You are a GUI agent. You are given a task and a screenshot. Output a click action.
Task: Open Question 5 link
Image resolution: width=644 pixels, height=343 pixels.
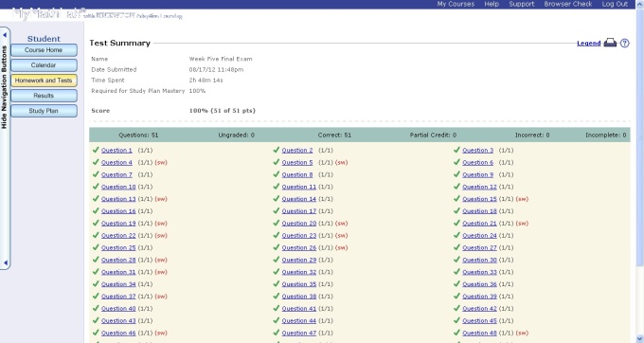point(297,163)
